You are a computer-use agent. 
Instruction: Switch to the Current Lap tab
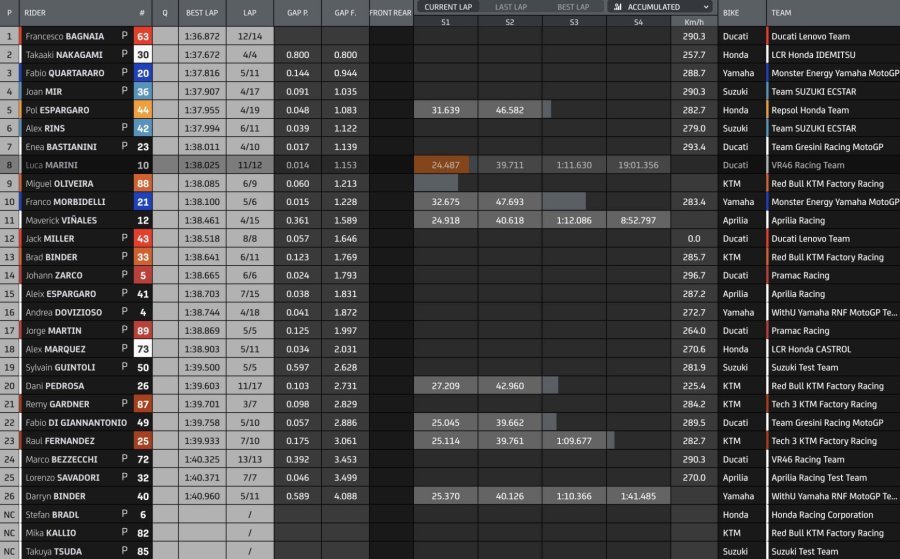coord(446,6)
